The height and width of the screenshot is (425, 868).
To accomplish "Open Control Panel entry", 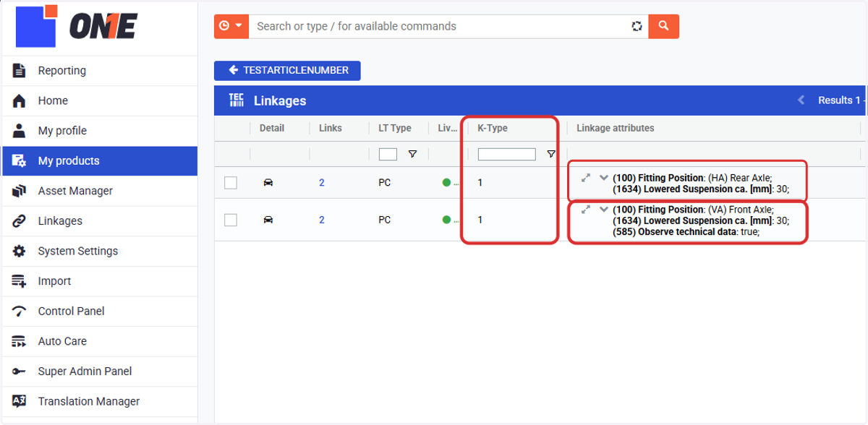I will (x=99, y=311).
